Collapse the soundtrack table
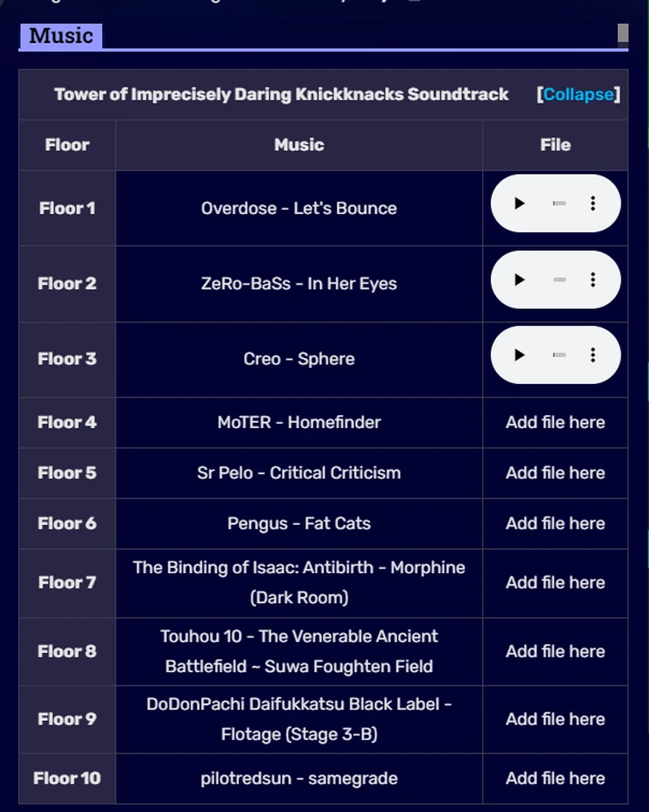The image size is (649, 812). pos(578,95)
